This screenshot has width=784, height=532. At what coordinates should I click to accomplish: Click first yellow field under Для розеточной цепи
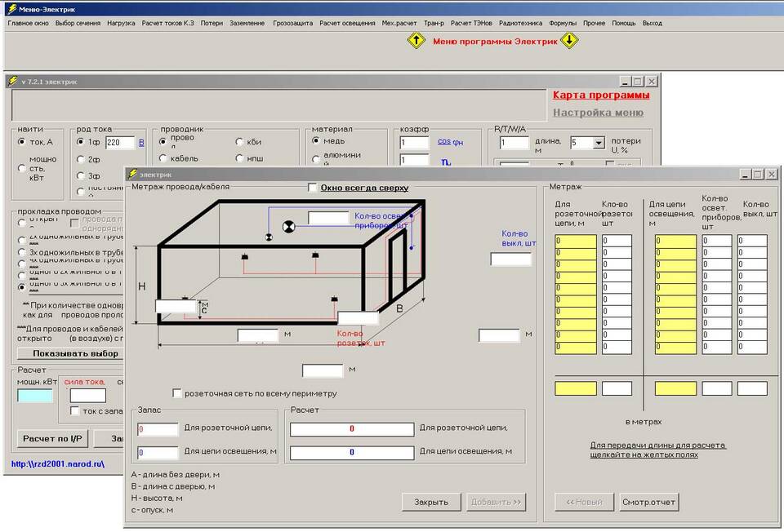click(x=576, y=241)
